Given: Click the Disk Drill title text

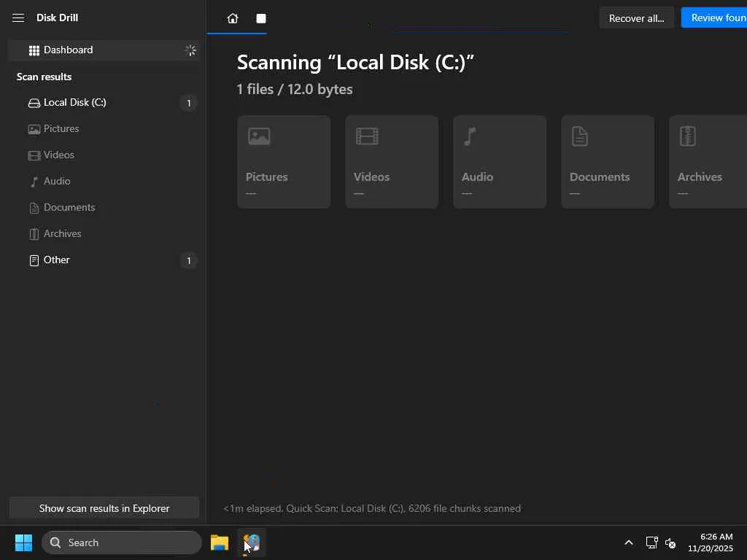Looking at the screenshot, I should (57, 17).
